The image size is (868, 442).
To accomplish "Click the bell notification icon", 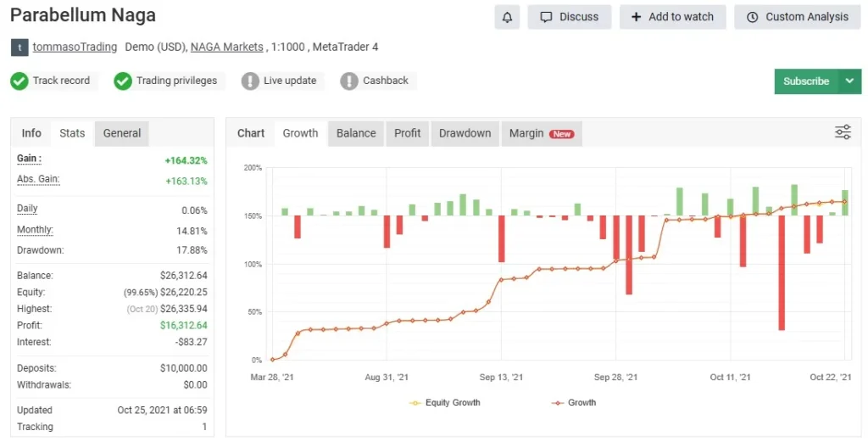I will coord(507,17).
